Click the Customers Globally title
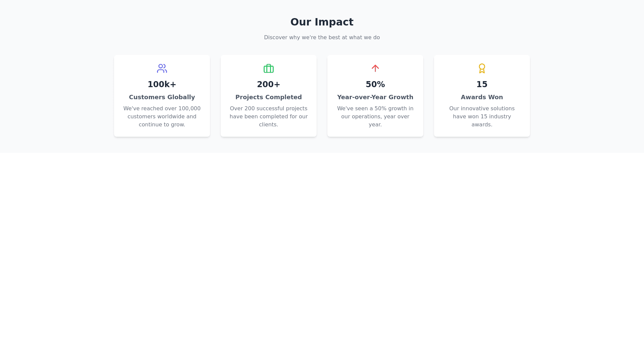 click(x=162, y=97)
